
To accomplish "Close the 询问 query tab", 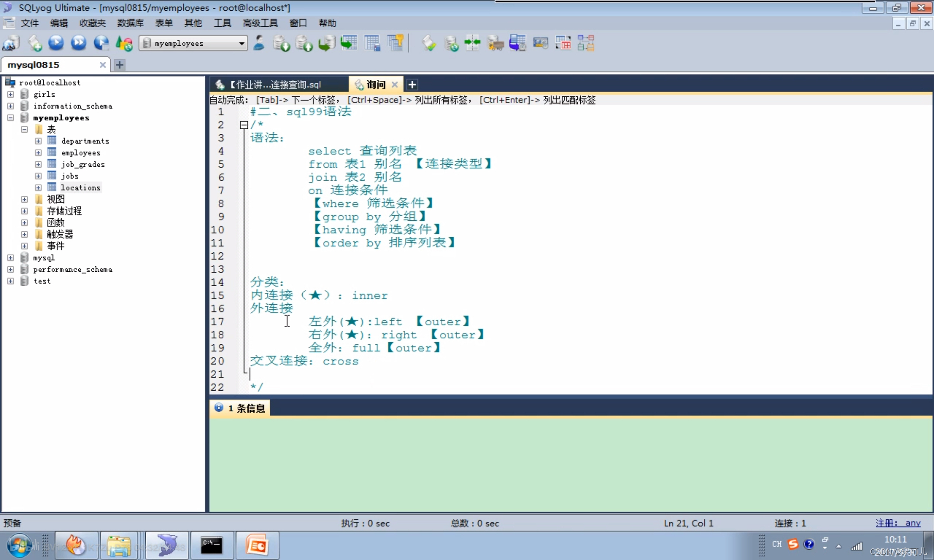I will point(394,85).
